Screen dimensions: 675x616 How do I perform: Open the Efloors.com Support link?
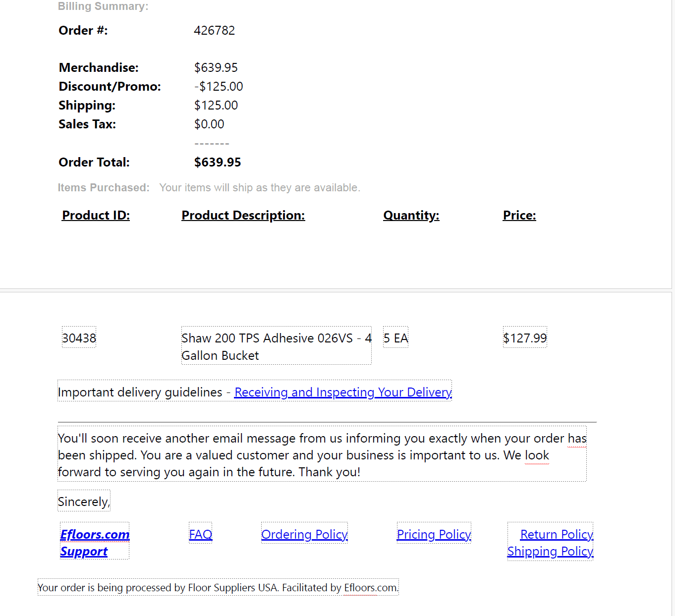point(95,543)
